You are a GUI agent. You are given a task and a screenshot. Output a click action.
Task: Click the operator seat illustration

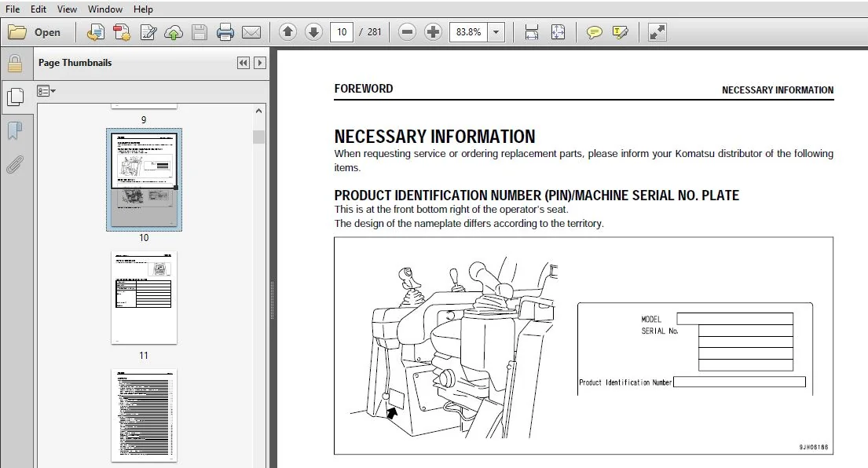coord(454,349)
